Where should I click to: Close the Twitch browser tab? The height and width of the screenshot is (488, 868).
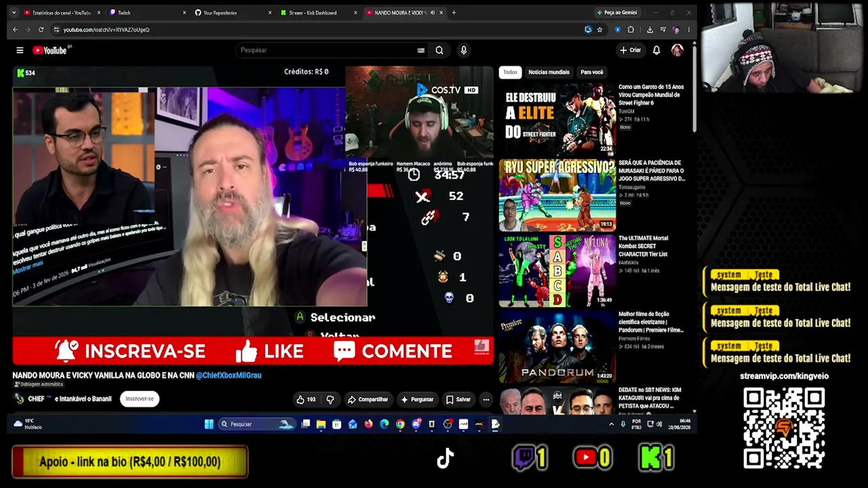pyautogui.click(x=184, y=13)
